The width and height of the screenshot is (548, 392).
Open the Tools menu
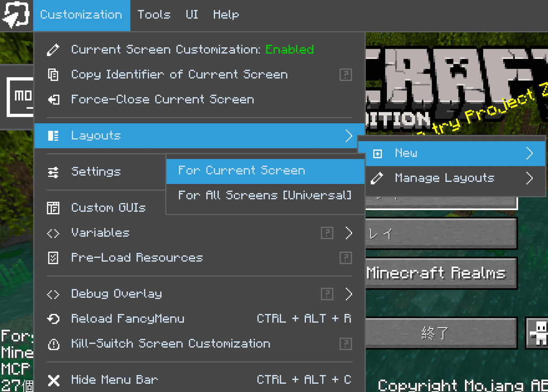pyautogui.click(x=154, y=15)
